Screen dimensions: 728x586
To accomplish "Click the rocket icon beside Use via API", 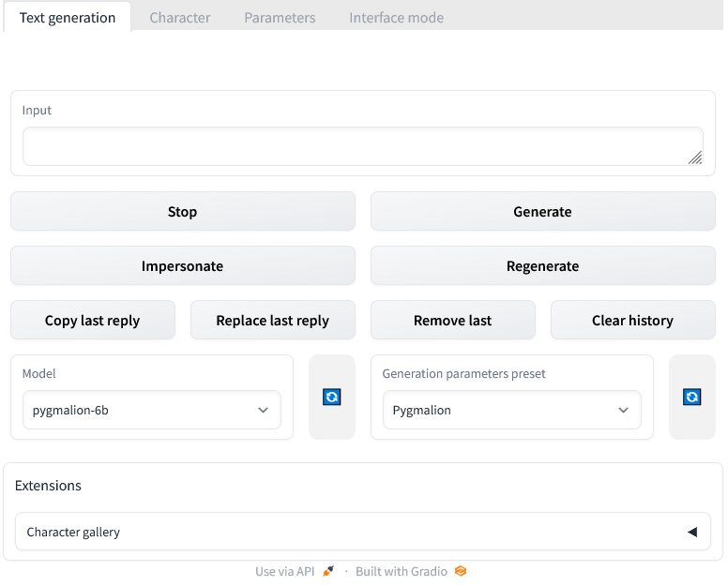I will click(x=327, y=571).
